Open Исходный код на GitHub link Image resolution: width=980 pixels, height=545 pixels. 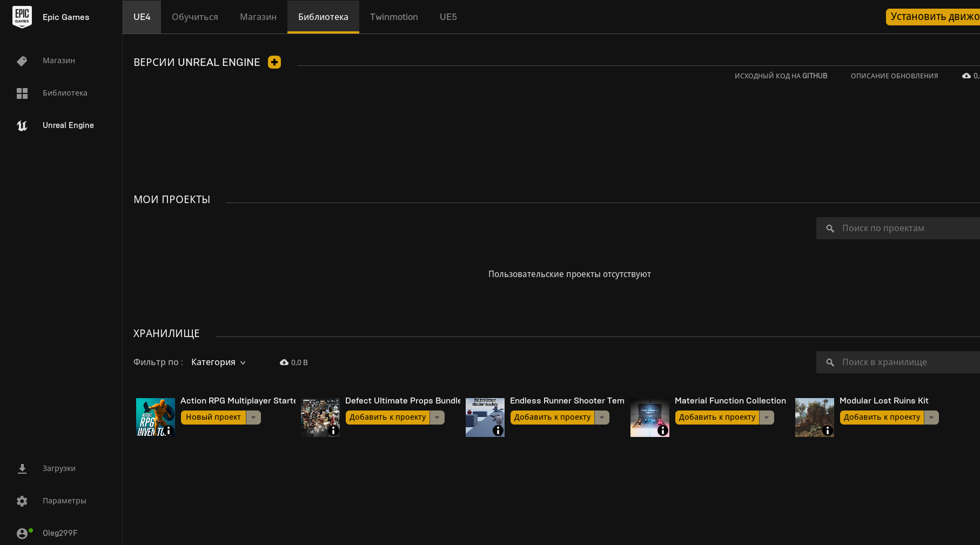coord(781,76)
